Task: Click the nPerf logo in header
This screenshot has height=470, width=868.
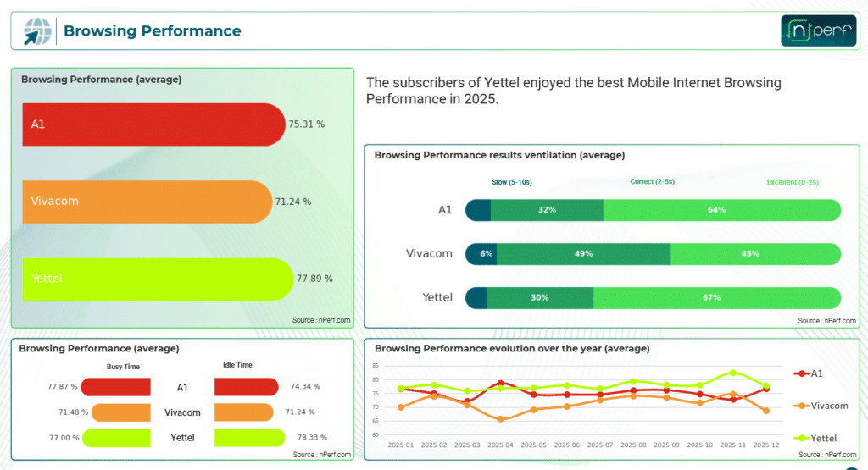Action: pos(818,30)
